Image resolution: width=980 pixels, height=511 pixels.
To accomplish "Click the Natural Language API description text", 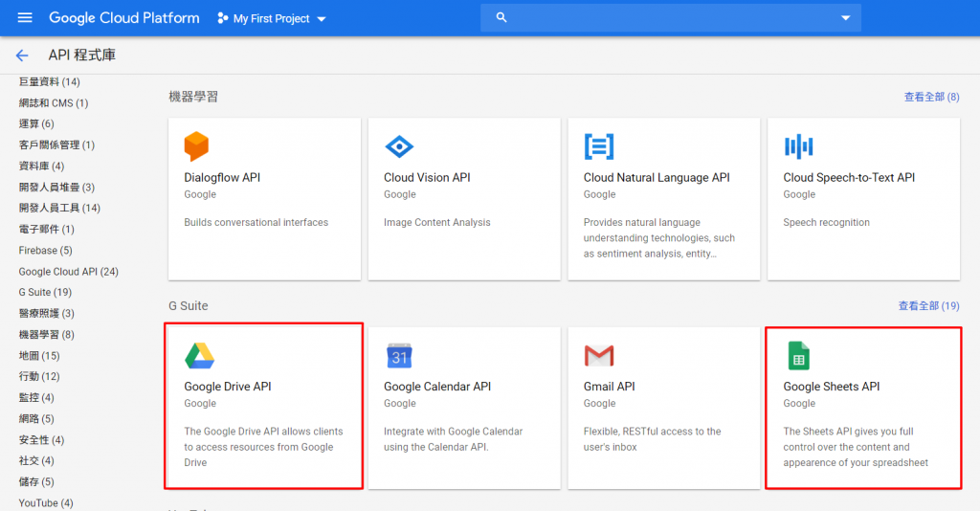I will click(658, 238).
